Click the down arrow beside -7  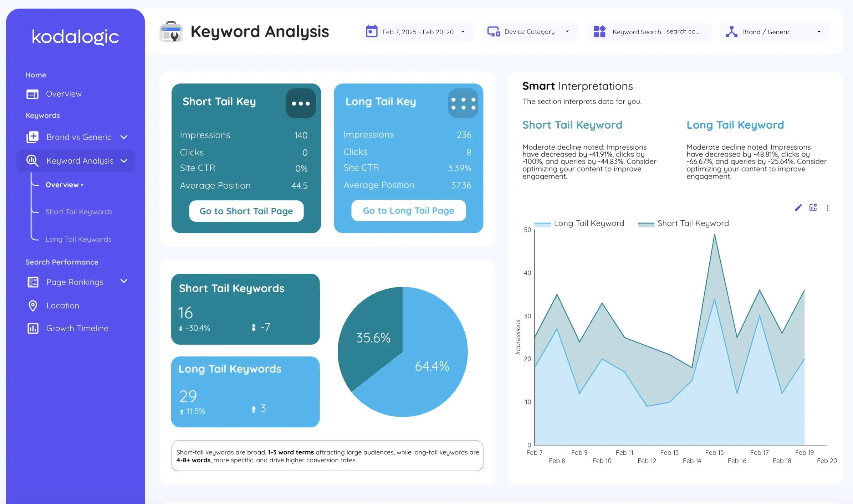[x=254, y=328]
